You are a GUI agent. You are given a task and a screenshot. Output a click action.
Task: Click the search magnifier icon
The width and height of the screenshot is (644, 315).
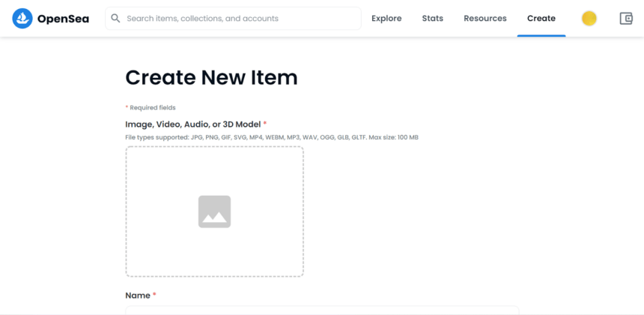[x=115, y=18]
